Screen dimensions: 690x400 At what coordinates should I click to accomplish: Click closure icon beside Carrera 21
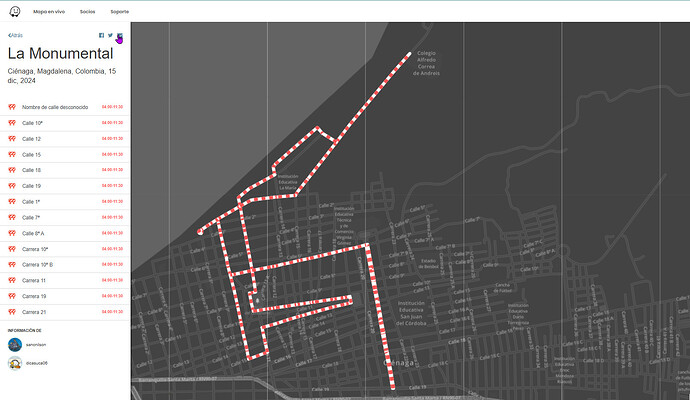coord(12,312)
